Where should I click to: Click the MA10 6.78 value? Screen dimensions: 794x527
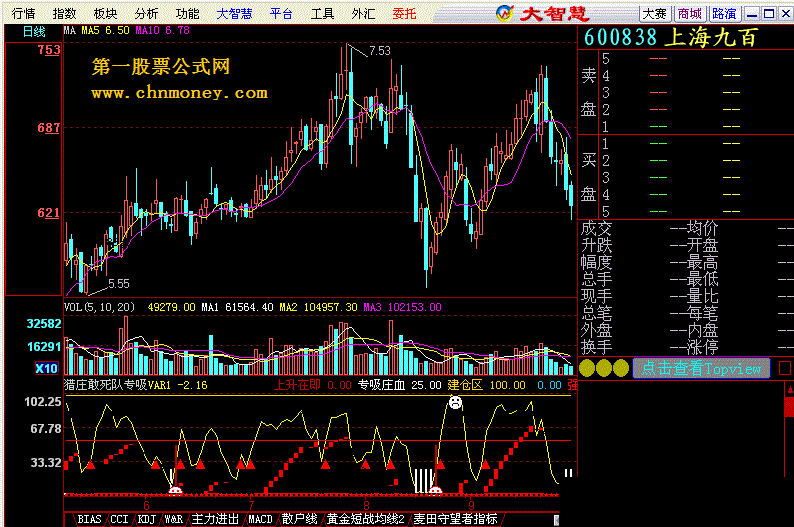163,30
